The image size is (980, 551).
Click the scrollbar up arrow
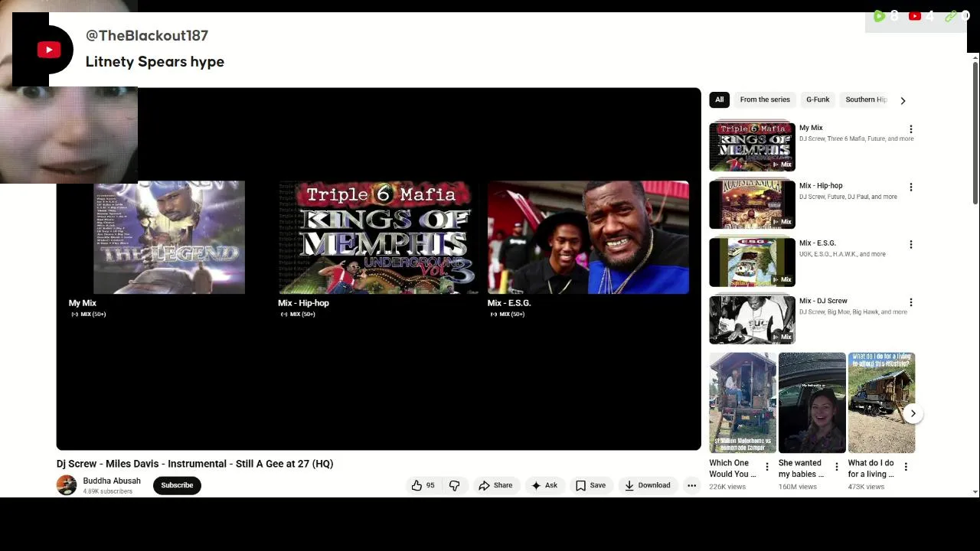pyautogui.click(x=975, y=57)
